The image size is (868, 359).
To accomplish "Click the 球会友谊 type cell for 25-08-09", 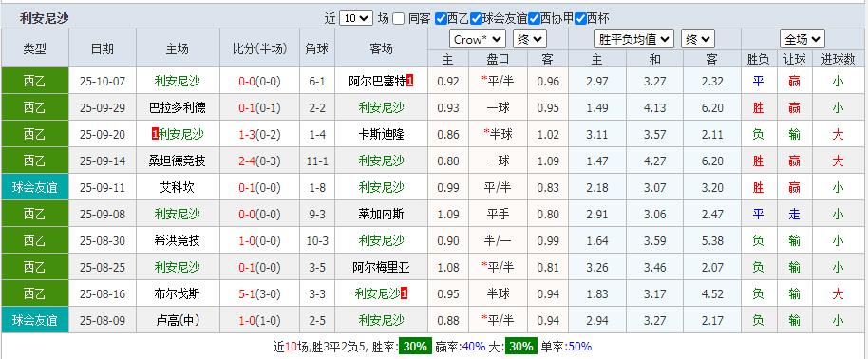I will (35, 320).
